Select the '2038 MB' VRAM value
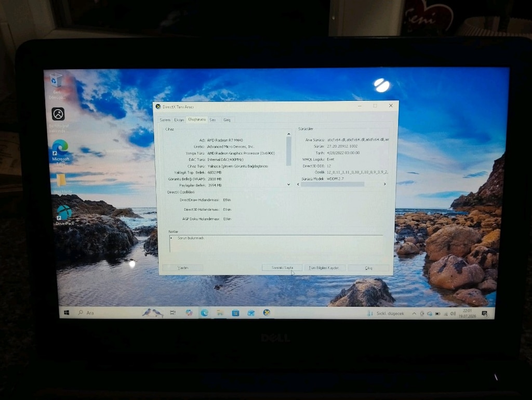532x400 pixels. pyautogui.click(x=215, y=179)
